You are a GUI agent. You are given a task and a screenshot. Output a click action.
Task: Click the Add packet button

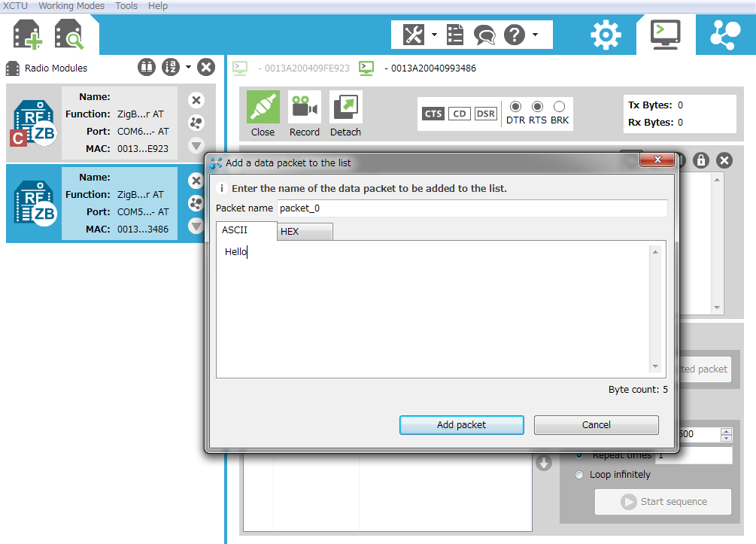click(461, 425)
